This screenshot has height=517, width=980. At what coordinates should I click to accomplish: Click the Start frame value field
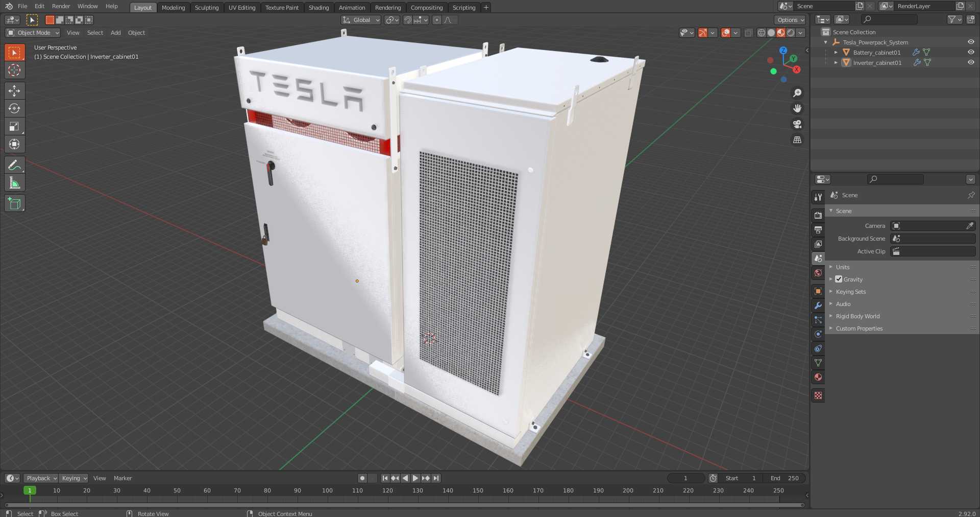click(x=741, y=478)
